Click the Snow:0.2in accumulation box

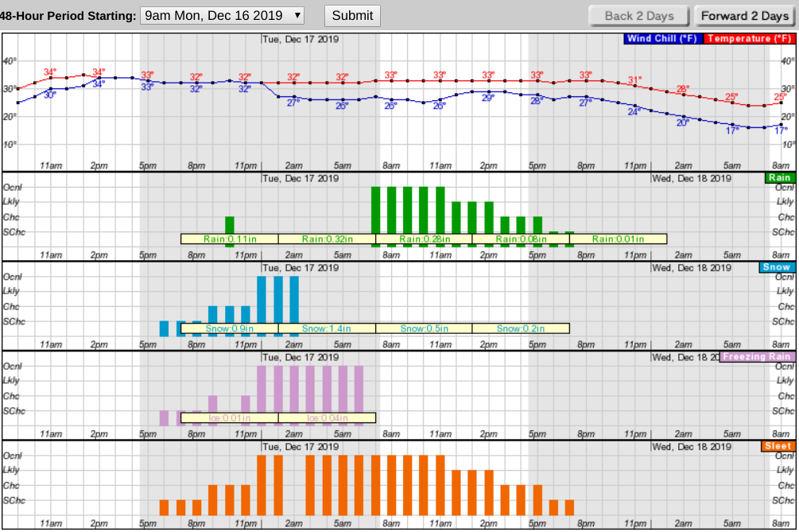pos(521,328)
